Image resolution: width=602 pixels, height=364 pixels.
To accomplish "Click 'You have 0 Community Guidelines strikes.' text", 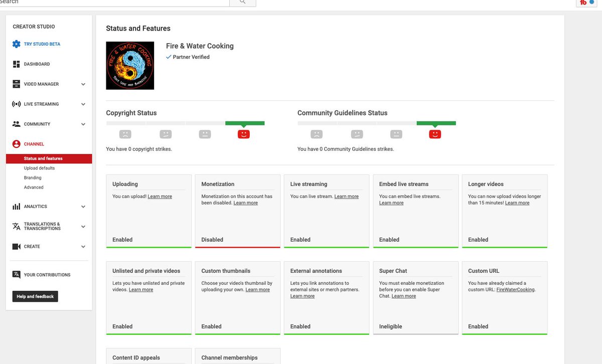I will [346, 149].
